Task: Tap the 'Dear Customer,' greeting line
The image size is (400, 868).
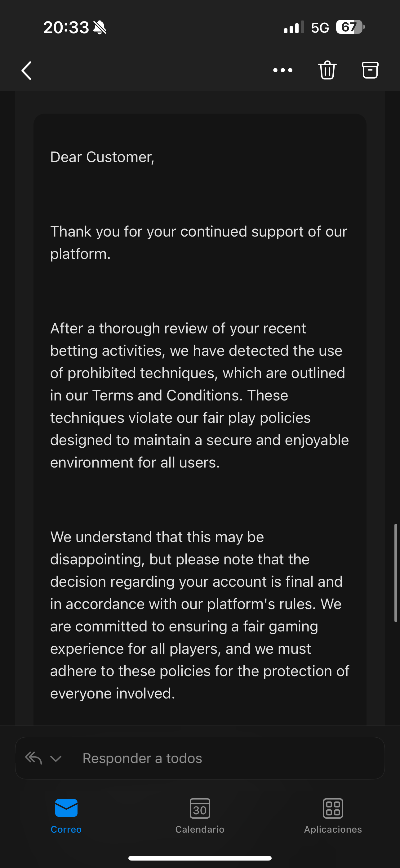Action: click(102, 157)
